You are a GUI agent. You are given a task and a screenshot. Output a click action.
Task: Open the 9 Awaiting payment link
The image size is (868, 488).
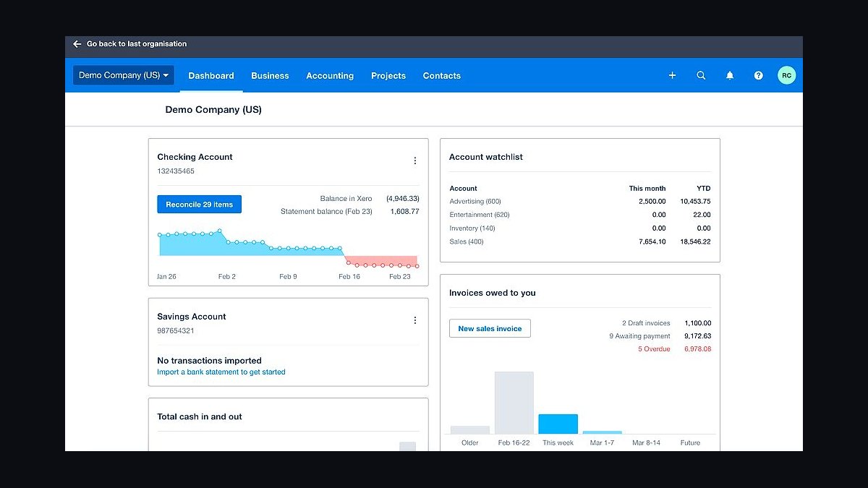[639, 336]
